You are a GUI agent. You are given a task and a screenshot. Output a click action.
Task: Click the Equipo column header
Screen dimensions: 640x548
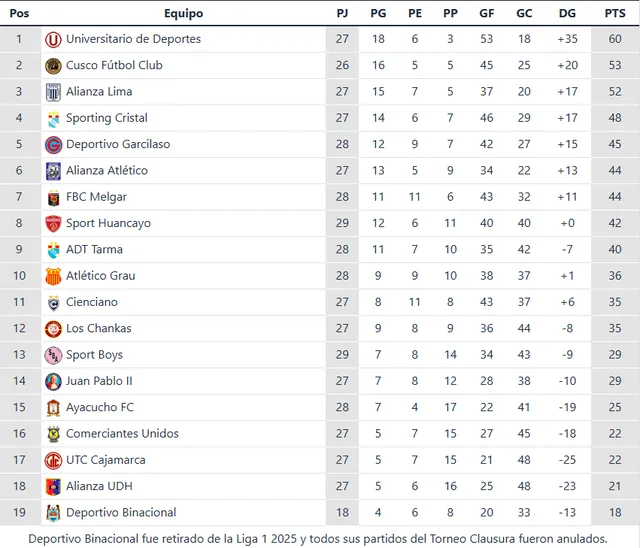click(183, 13)
